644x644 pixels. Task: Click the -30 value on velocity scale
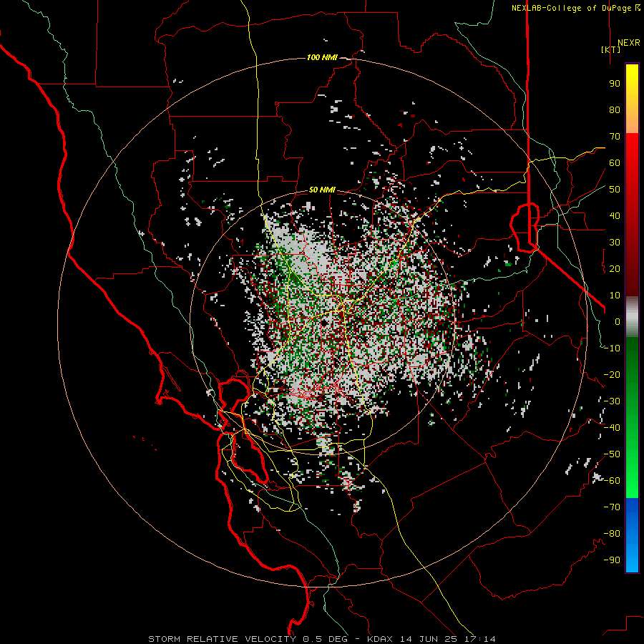612,401
